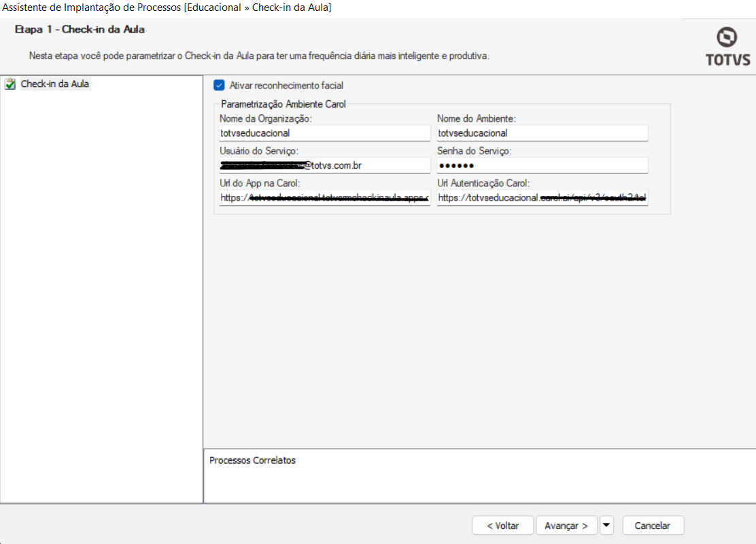Focus the Nome do Ambiente field
Viewport: 756px width, 544px height.
click(x=543, y=133)
